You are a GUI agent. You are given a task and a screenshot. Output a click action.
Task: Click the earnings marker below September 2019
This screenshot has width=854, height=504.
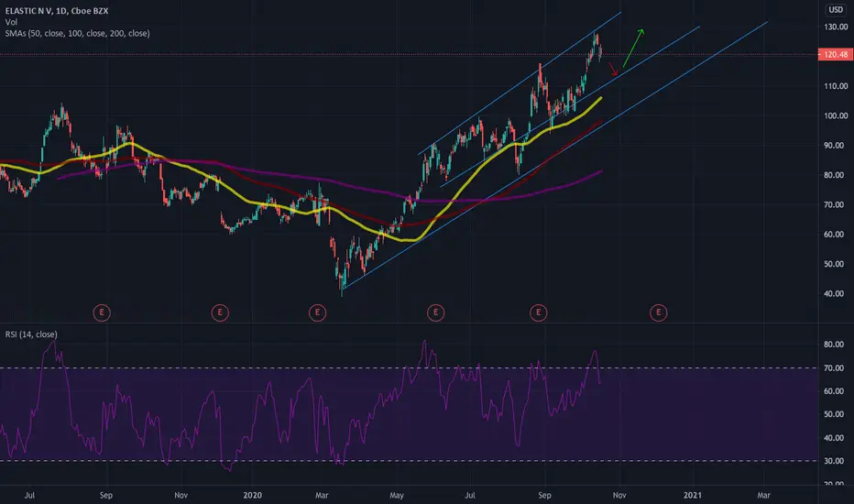click(102, 312)
